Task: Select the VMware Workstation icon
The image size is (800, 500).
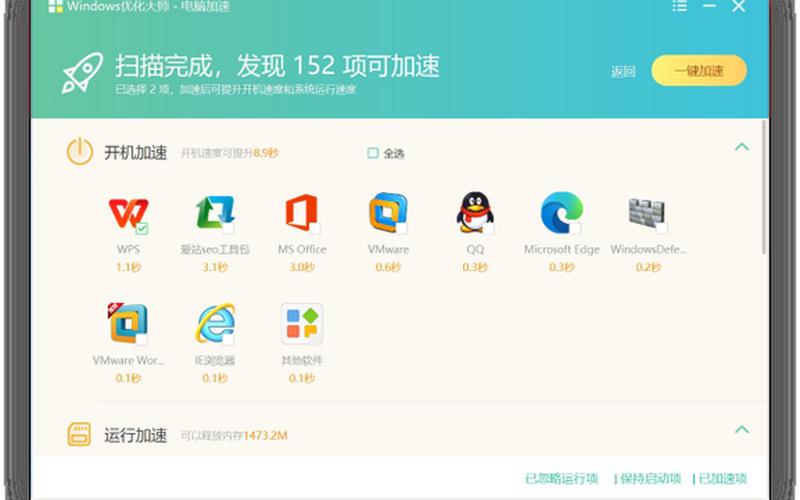Action: tap(128, 323)
